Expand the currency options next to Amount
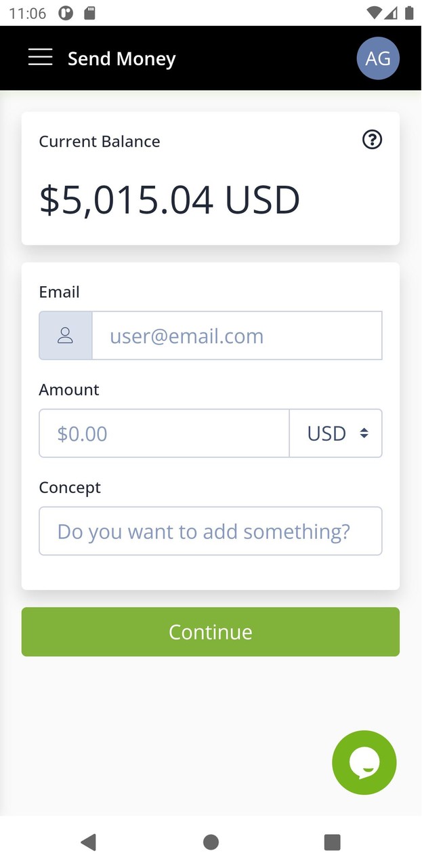Viewport: 422px width, 868px height. (336, 433)
